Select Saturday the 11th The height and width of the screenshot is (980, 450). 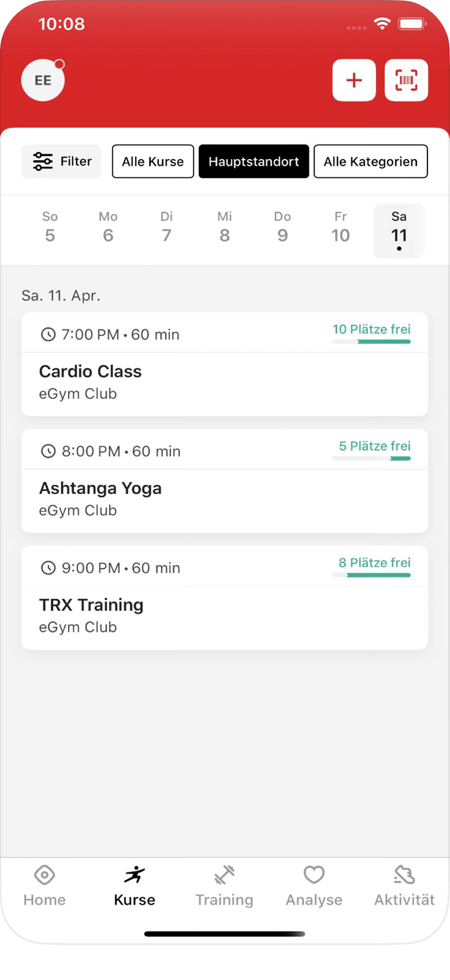click(399, 229)
